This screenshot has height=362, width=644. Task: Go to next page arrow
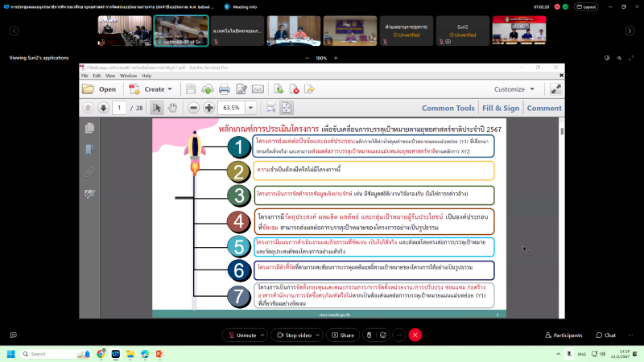click(x=103, y=108)
